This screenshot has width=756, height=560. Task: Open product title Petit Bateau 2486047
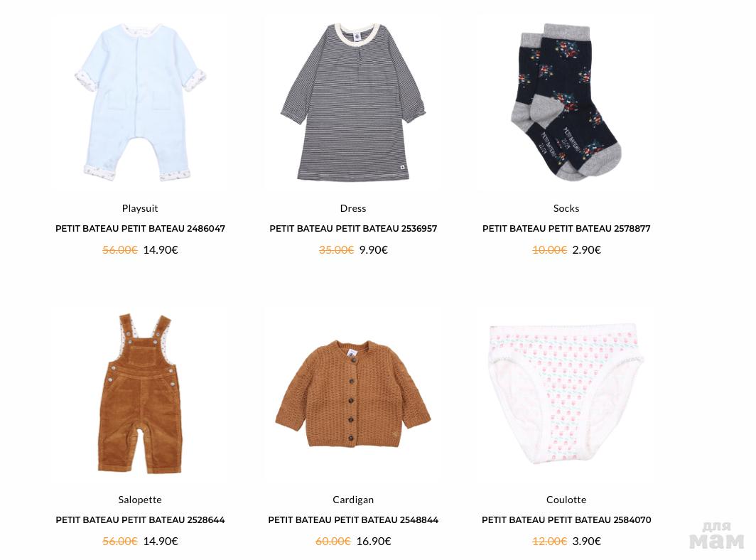[140, 229]
